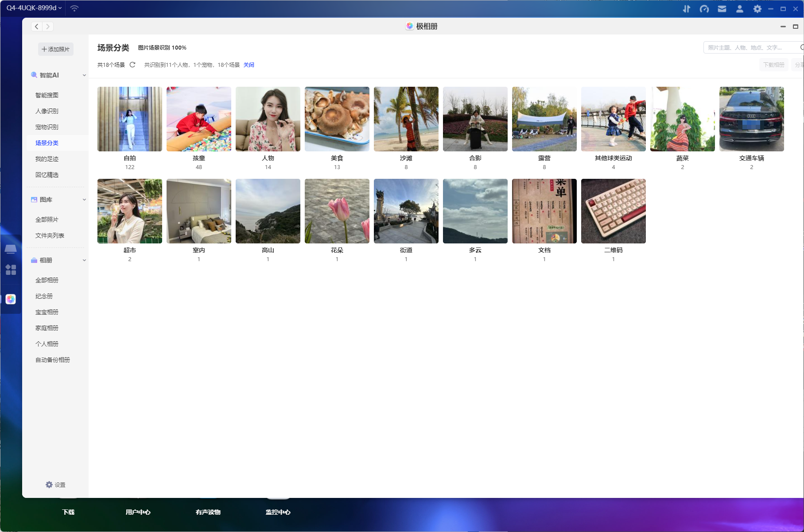Click the app grid icon in left dock
804x532 pixels.
coord(11,270)
